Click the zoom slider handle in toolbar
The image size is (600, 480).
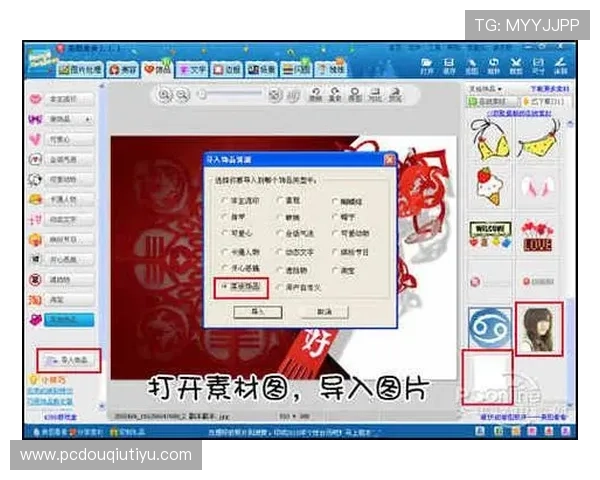[202, 93]
